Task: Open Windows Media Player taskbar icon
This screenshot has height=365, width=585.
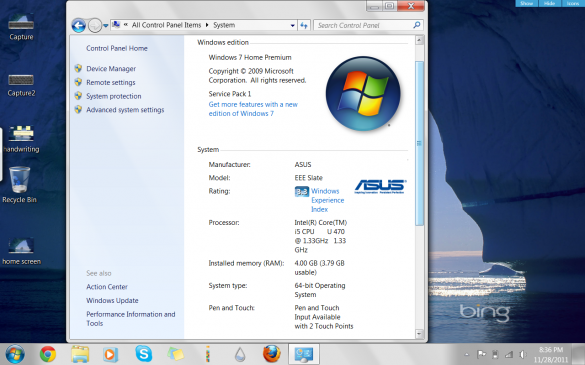Action: [110, 354]
